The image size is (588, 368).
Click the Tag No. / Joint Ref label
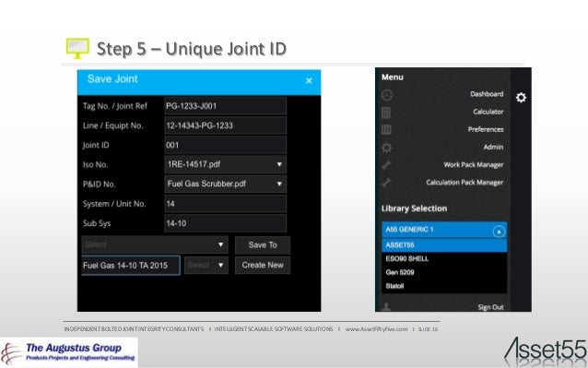pos(115,106)
